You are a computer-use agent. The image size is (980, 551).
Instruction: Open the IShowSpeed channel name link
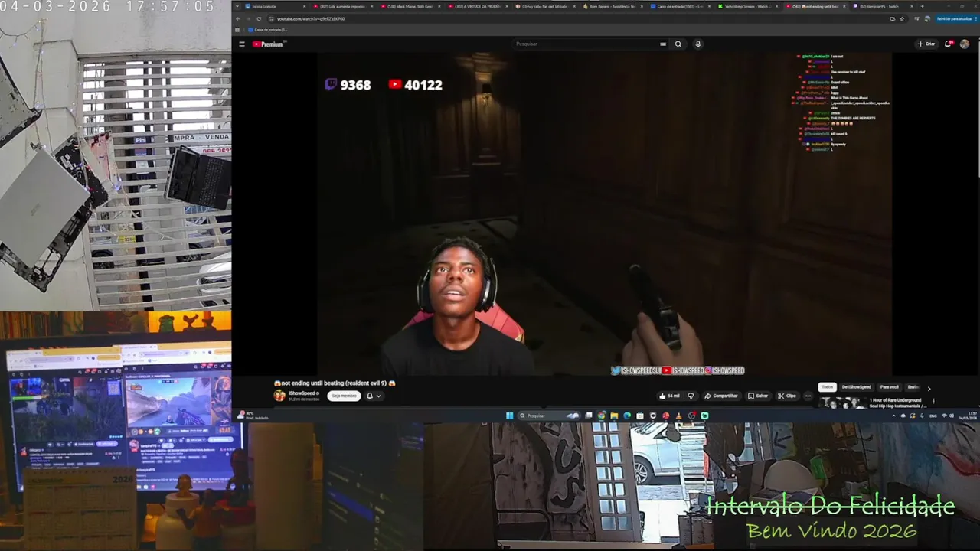point(302,393)
